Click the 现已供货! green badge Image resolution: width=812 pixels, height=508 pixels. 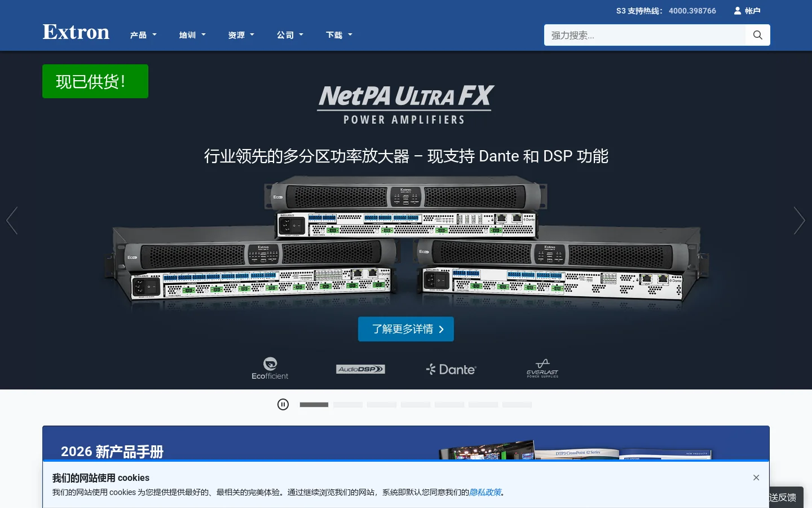[95, 81]
